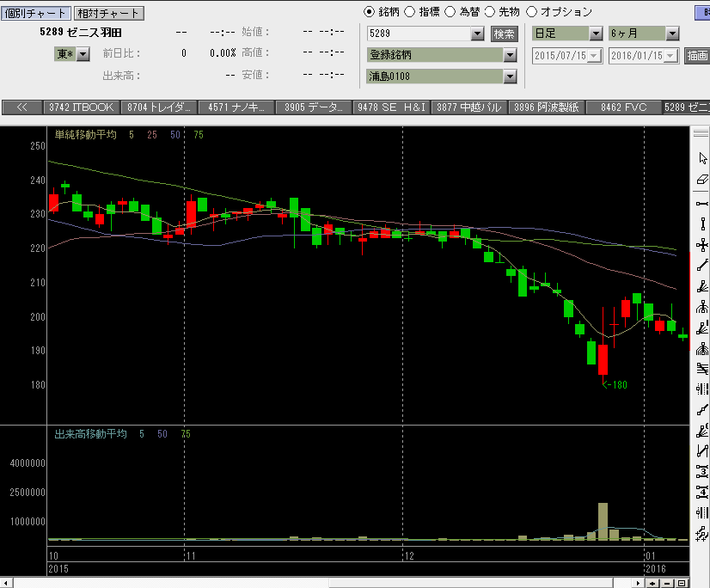Viewport: 710px width, 588px height.
Task: Open the 登録銘柄 dropdown
Action: tap(511, 55)
